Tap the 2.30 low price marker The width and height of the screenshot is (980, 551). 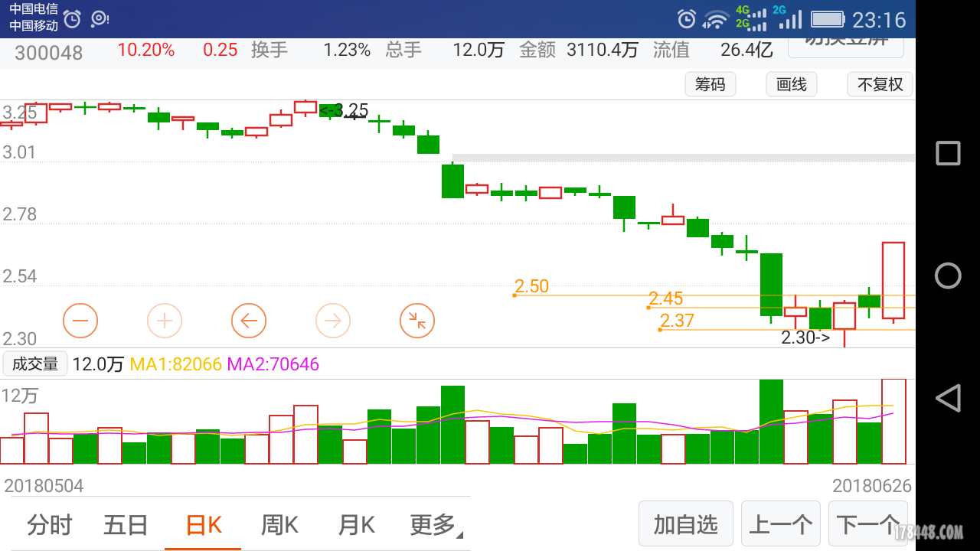pyautogui.click(x=805, y=337)
